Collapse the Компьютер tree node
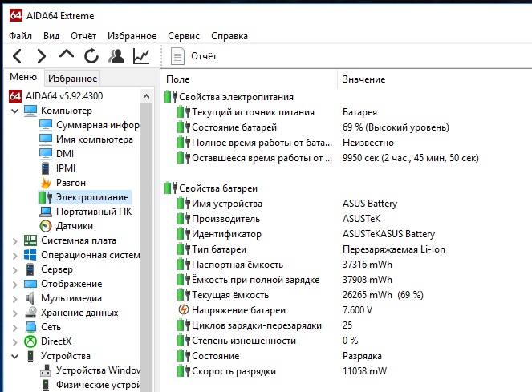Viewport: 532px width, 392px height. (x=14, y=111)
